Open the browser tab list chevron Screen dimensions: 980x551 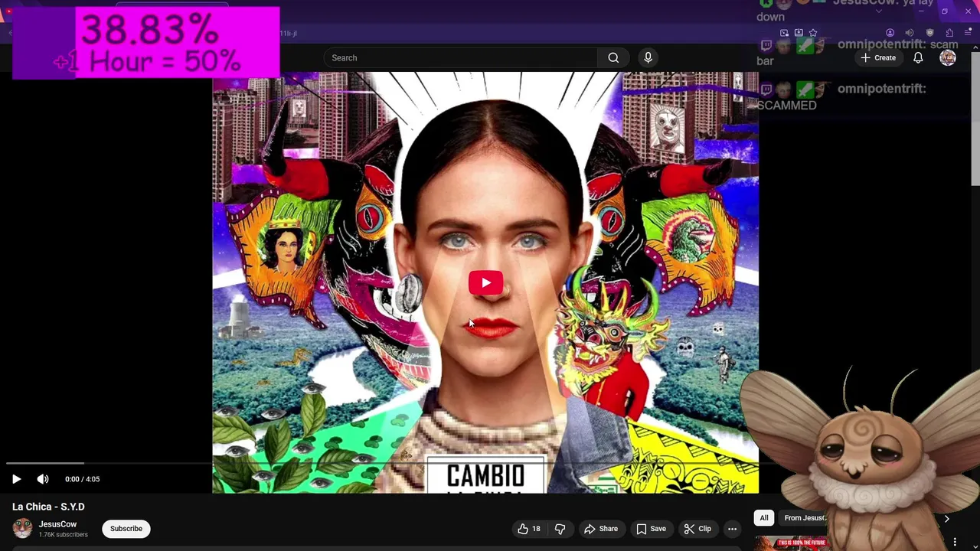[x=878, y=11]
